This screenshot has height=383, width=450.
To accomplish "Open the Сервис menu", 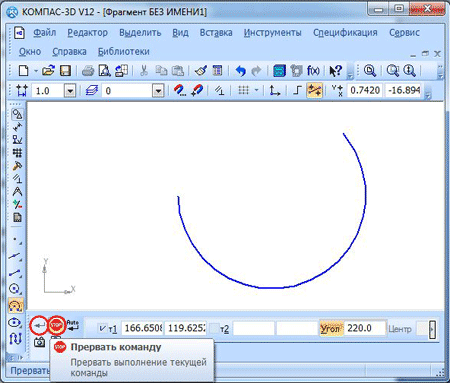I will [404, 33].
